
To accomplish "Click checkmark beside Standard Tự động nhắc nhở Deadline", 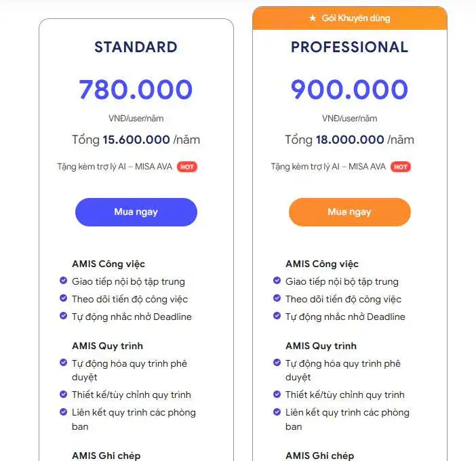I will point(63,316).
